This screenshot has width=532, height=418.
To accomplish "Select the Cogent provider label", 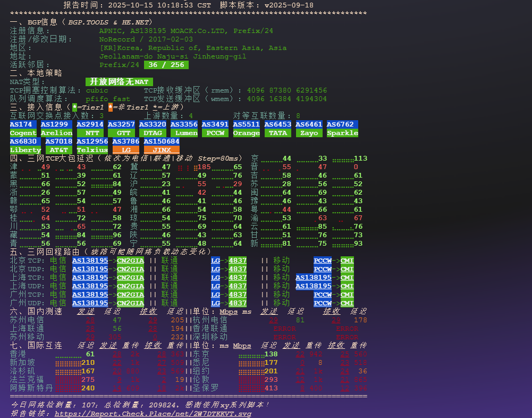I will tap(23, 133).
